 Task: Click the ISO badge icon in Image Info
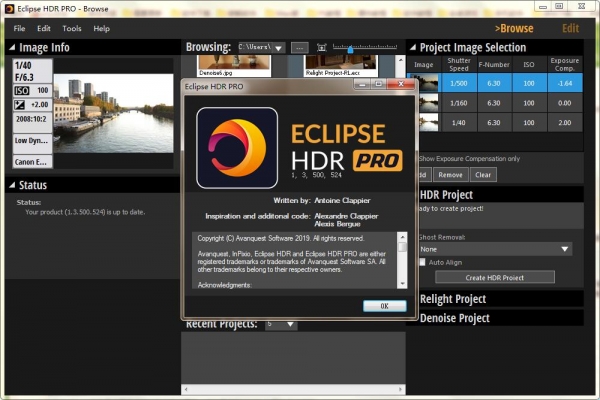(x=21, y=90)
